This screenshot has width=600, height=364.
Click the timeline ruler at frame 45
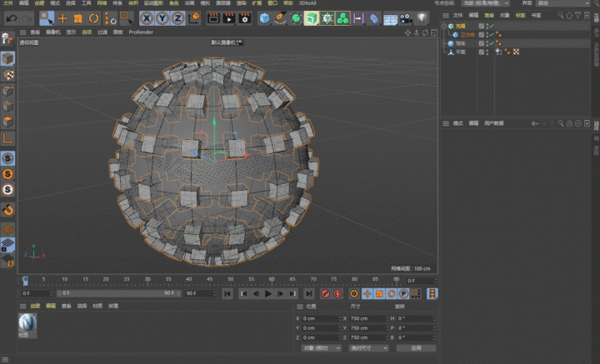point(209,280)
